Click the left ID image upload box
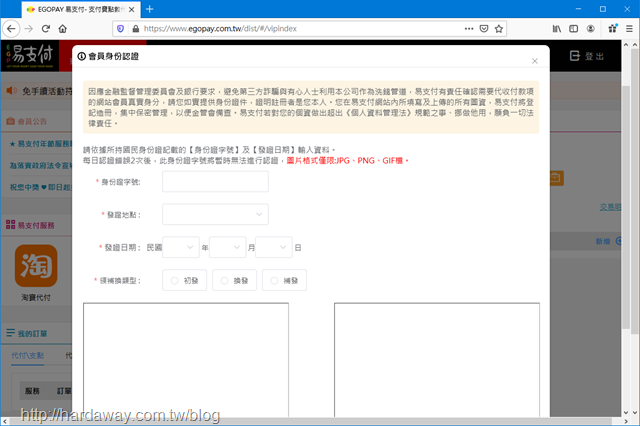The width and height of the screenshot is (640, 426). [186, 360]
